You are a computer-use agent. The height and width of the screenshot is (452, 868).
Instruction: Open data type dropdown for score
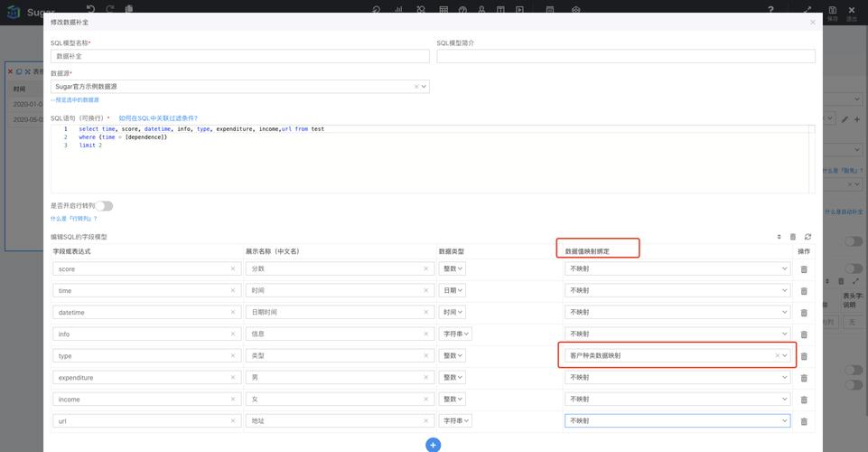[453, 268]
